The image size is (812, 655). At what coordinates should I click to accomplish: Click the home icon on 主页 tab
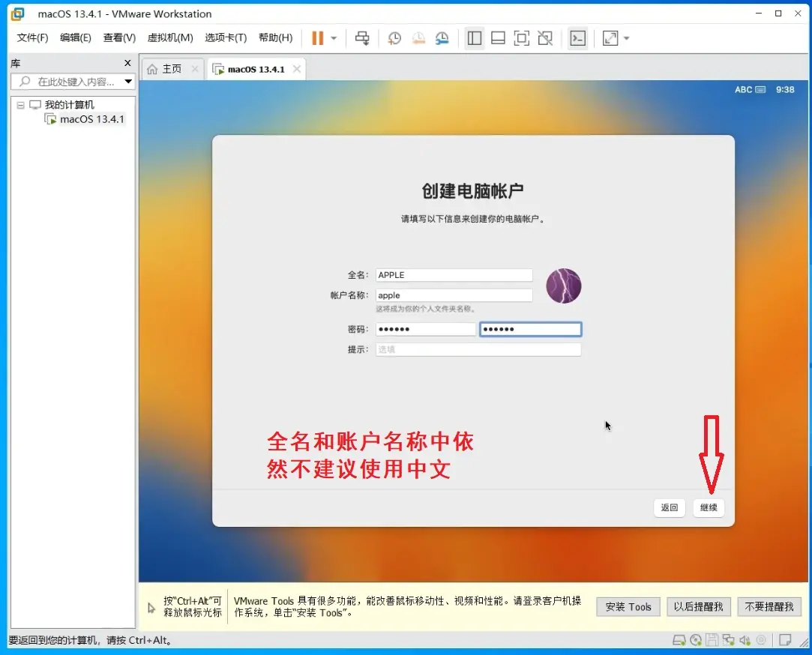(152, 70)
